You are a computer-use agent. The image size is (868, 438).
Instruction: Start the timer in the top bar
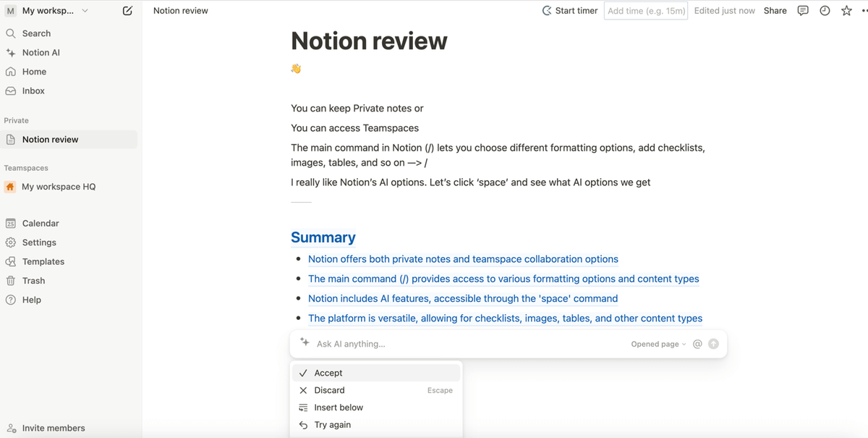pos(570,10)
